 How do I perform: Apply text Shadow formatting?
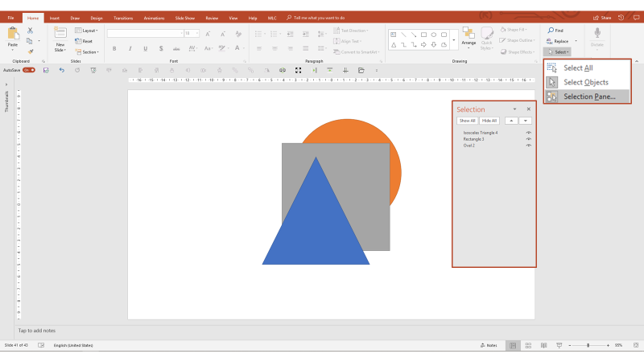(161, 48)
